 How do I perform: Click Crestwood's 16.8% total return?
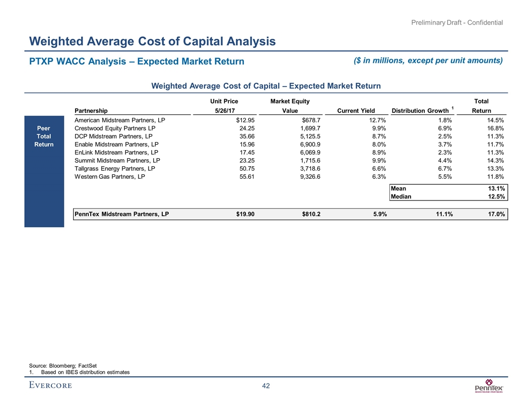tap(496, 128)
